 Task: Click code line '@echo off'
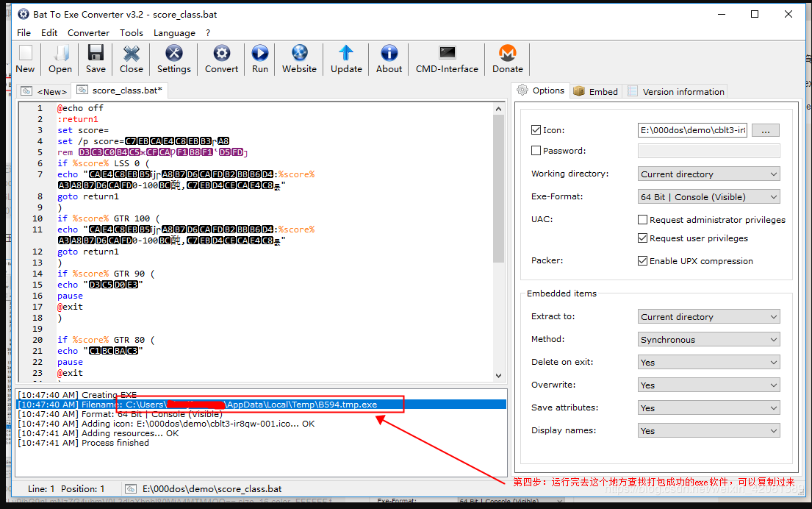pos(80,108)
